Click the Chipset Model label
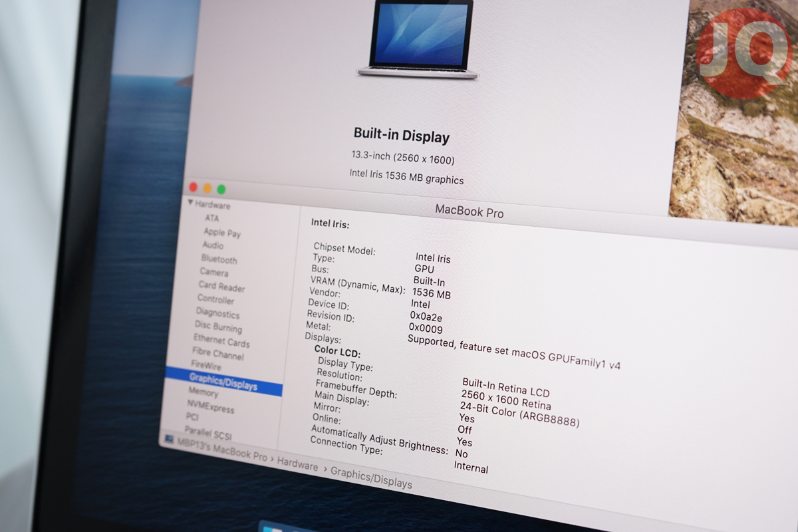This screenshot has height=532, width=798. pyautogui.click(x=344, y=249)
